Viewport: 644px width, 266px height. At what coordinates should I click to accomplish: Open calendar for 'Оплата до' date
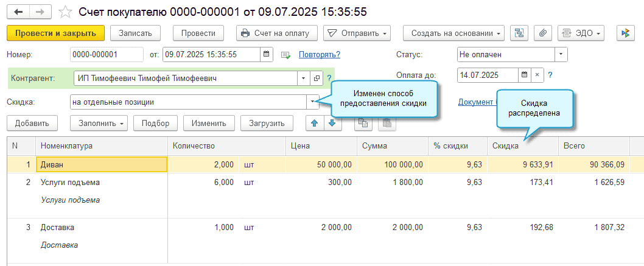tap(524, 75)
